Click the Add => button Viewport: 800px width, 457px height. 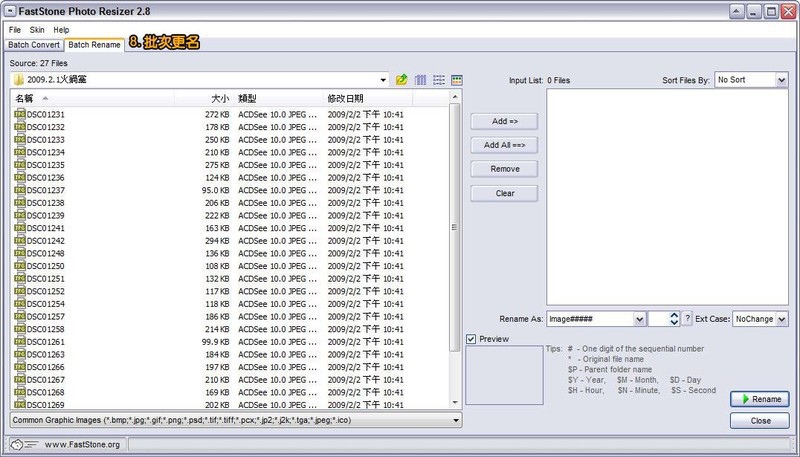pyautogui.click(x=505, y=121)
